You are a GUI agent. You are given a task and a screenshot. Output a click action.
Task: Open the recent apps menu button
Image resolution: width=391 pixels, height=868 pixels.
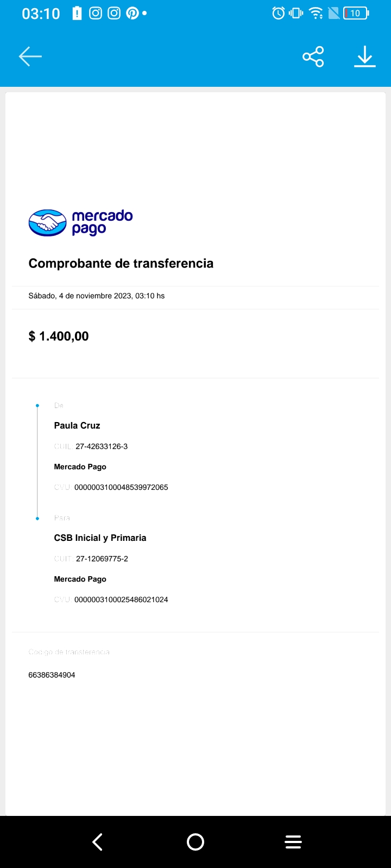click(293, 842)
